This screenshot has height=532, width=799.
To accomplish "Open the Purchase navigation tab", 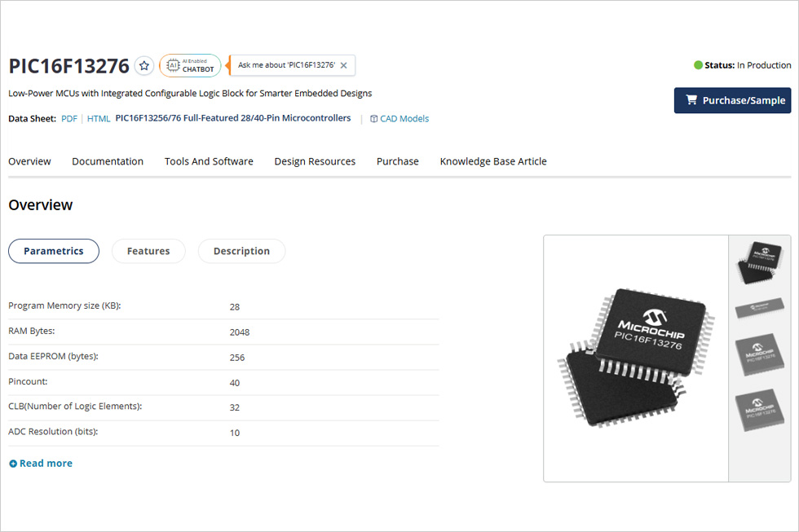I will tap(398, 161).
